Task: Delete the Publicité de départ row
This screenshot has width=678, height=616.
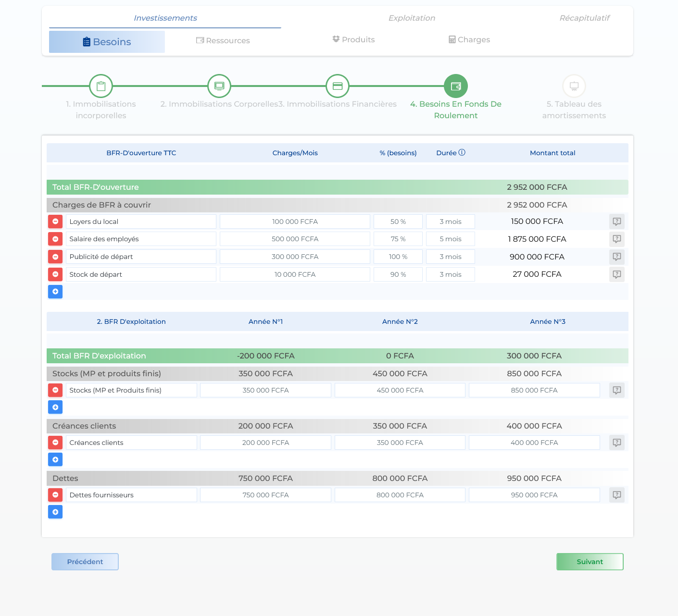Action: 55,257
